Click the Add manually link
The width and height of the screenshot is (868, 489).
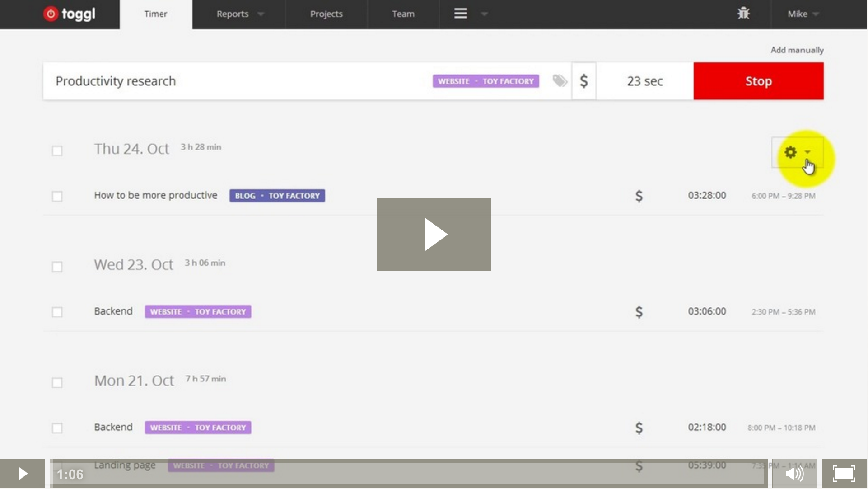click(x=797, y=50)
